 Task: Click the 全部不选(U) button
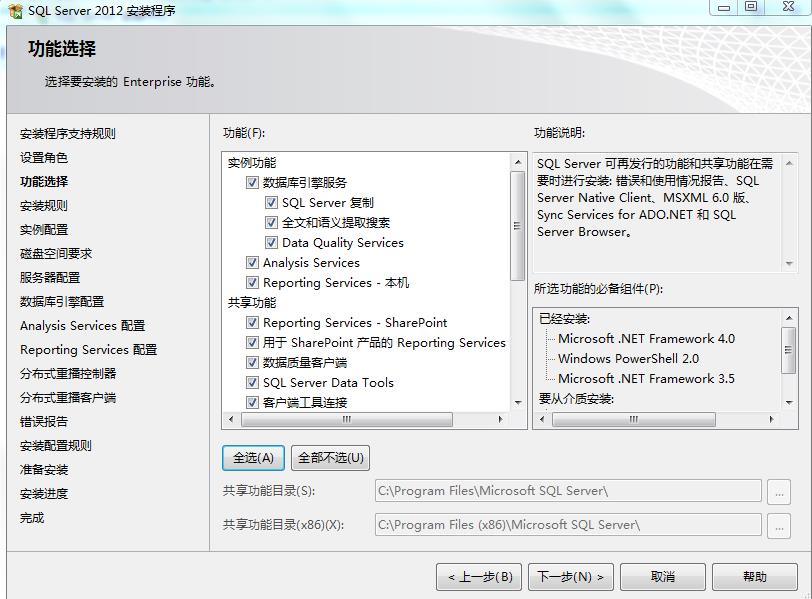click(328, 457)
